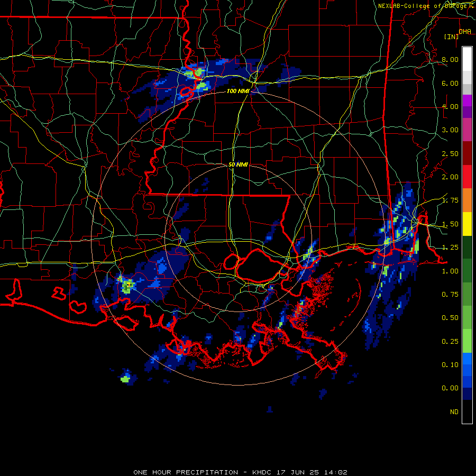The image size is (476, 476).
Task: Select the 2.50 legend value
Action: tap(450, 153)
